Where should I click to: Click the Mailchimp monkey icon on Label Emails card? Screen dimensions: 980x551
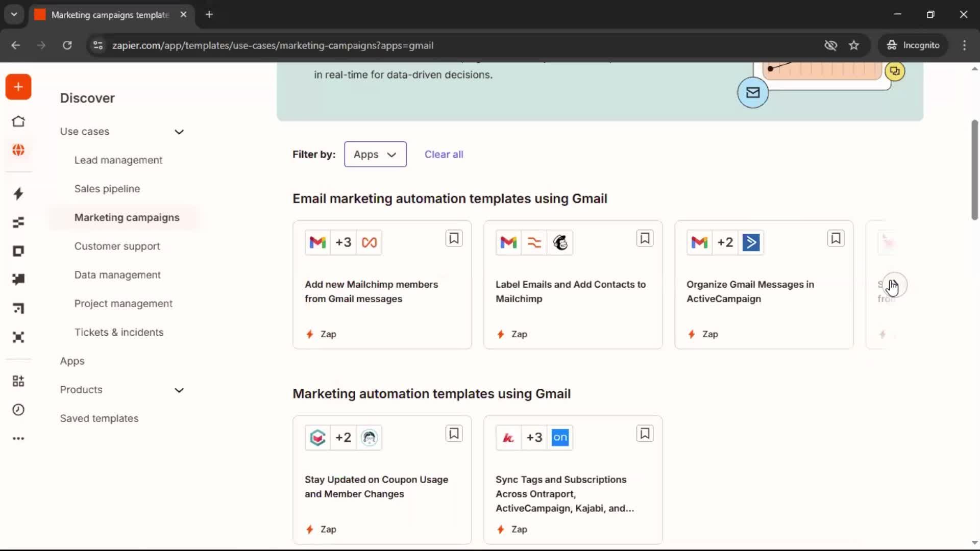pos(560,242)
